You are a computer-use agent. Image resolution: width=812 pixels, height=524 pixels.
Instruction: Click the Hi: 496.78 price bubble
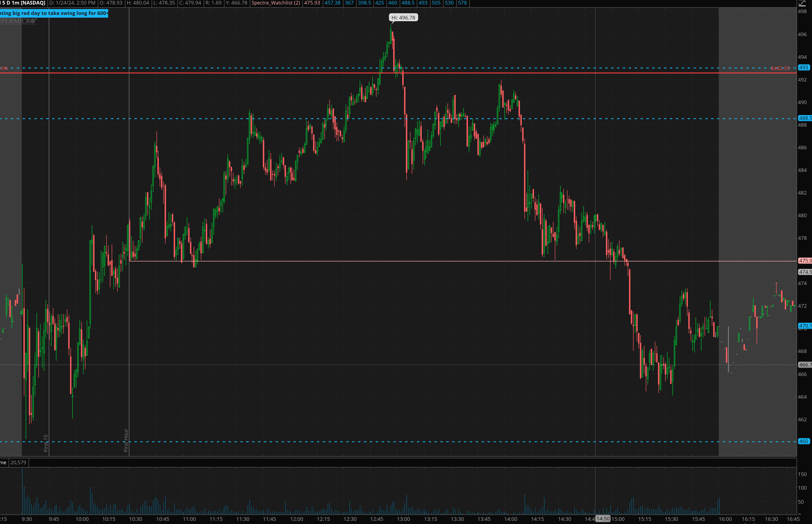coord(403,18)
